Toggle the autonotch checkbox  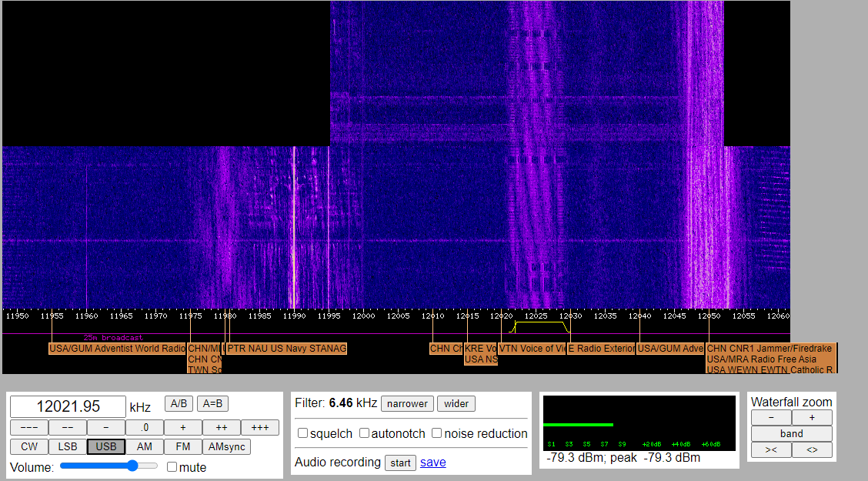(x=364, y=433)
